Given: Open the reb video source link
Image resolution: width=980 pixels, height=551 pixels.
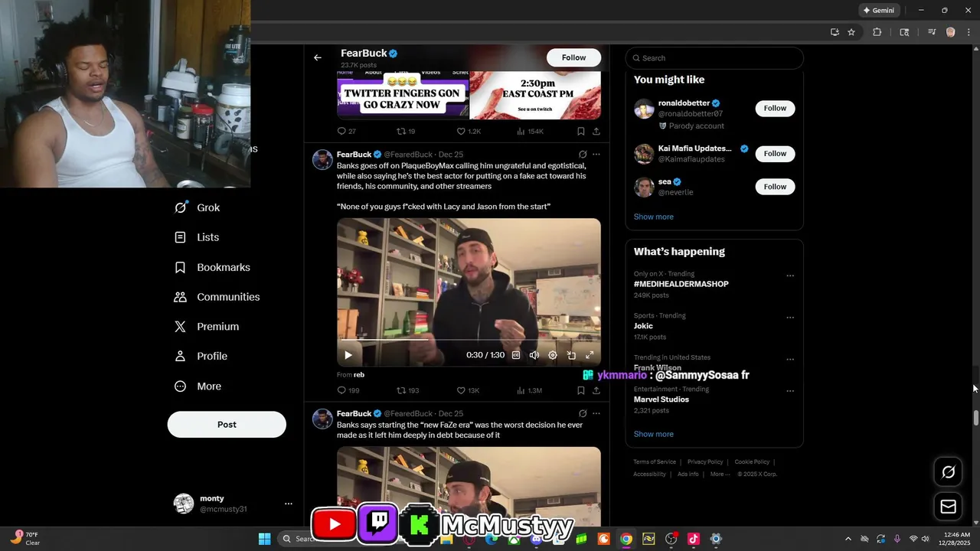Looking at the screenshot, I should (358, 375).
